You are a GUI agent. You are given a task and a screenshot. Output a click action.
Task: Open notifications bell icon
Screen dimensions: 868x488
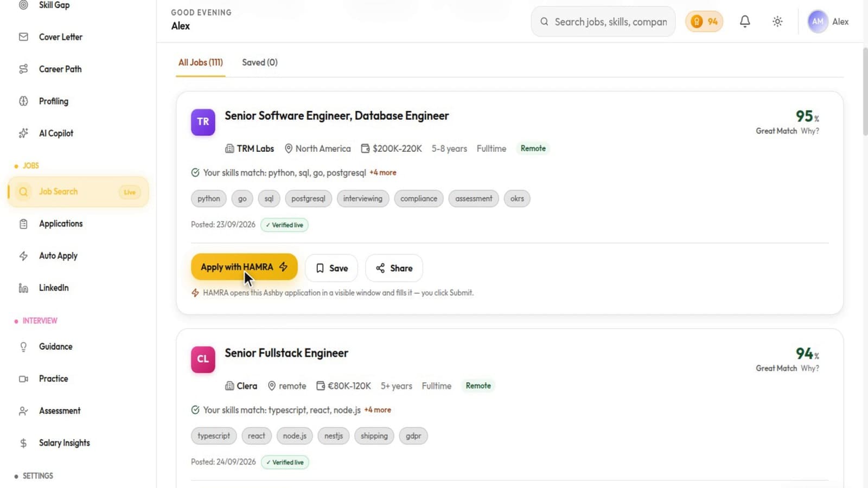[x=745, y=22]
